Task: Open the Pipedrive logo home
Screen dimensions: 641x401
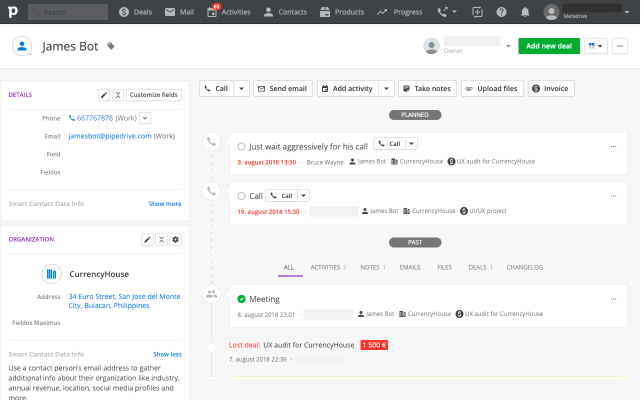Action: point(13,12)
